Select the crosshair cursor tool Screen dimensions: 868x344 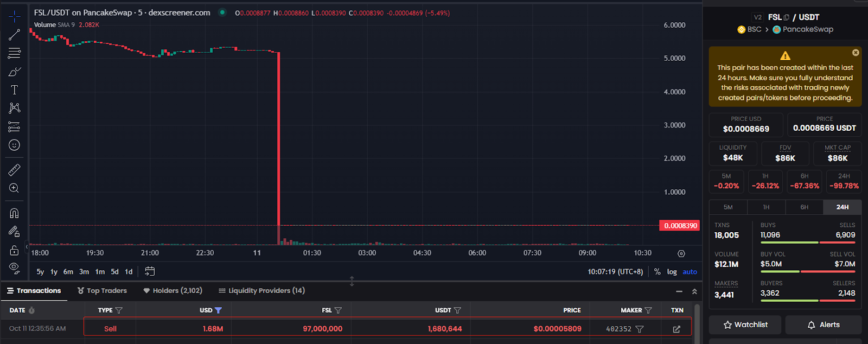pos(14,16)
